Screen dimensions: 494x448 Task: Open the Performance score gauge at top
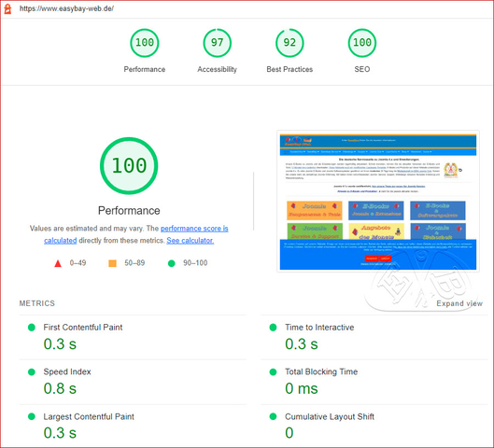pos(145,43)
